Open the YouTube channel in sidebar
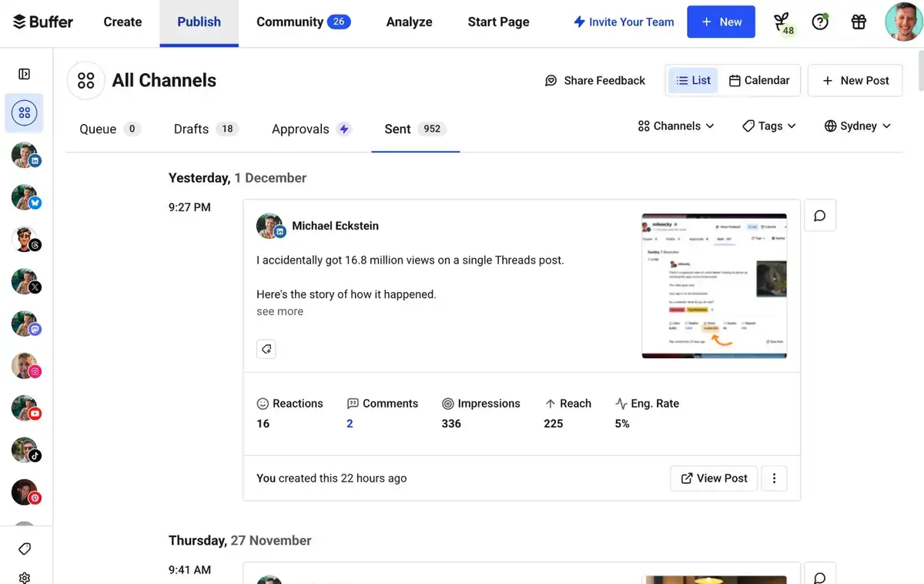This screenshot has height=584, width=924. [x=25, y=408]
